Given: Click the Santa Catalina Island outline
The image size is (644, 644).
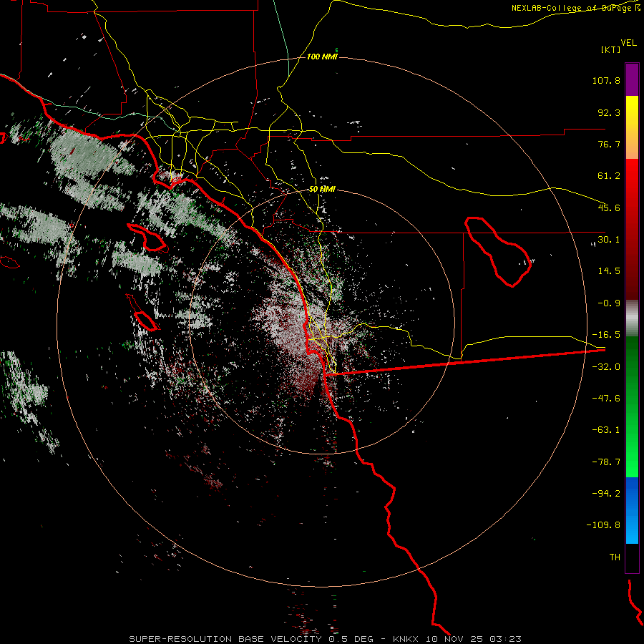Looking at the screenshot, I should (148, 237).
